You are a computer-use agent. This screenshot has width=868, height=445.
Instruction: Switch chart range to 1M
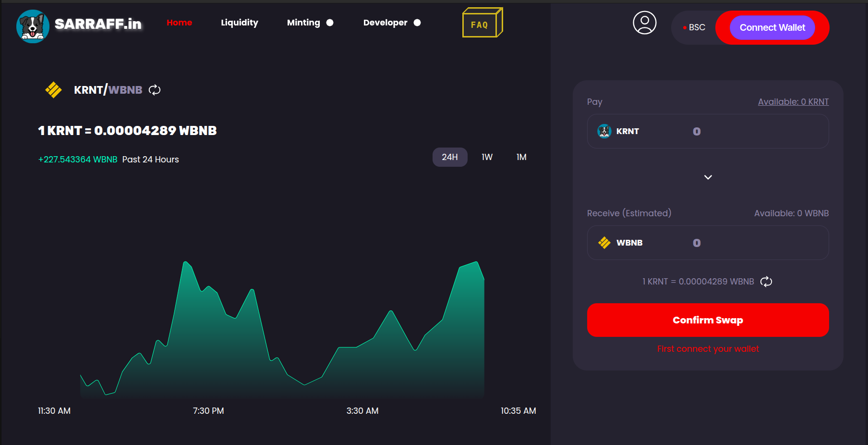521,157
